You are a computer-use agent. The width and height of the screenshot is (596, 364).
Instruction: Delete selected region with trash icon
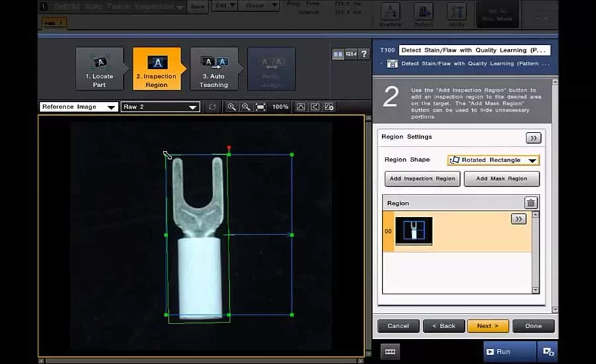531,203
